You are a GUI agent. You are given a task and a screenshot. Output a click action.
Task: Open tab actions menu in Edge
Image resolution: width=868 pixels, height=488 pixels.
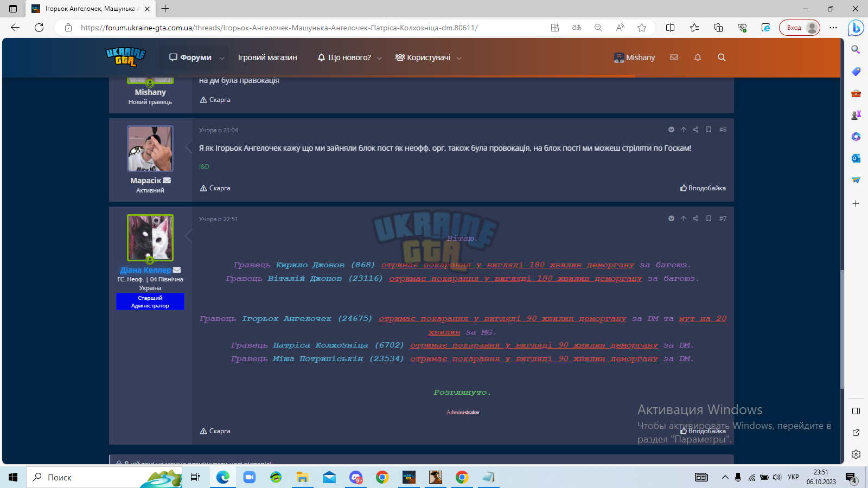click(13, 9)
